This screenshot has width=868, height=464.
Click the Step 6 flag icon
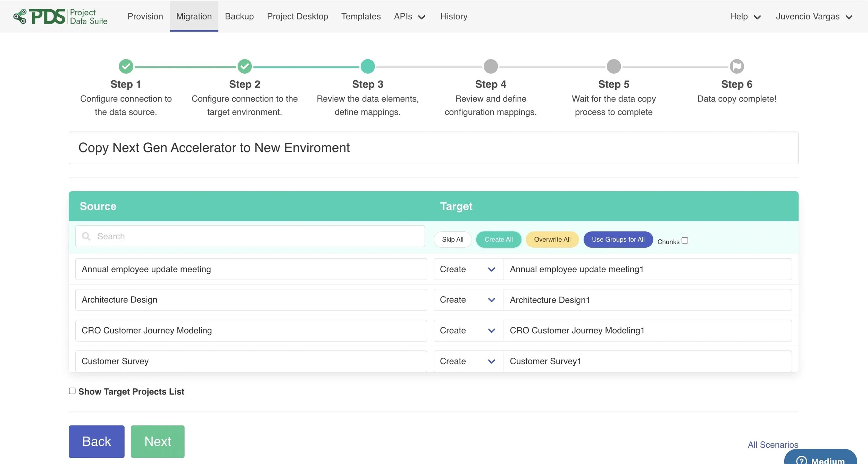pyautogui.click(x=736, y=66)
